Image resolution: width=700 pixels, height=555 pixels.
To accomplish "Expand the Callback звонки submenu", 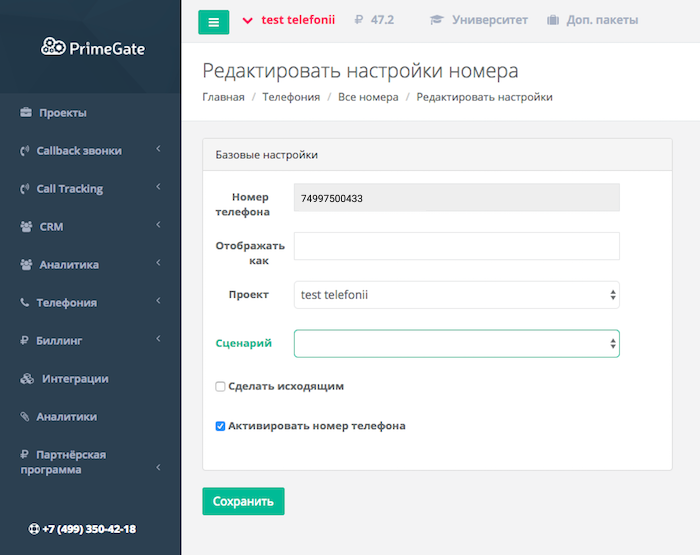I will pos(158,151).
